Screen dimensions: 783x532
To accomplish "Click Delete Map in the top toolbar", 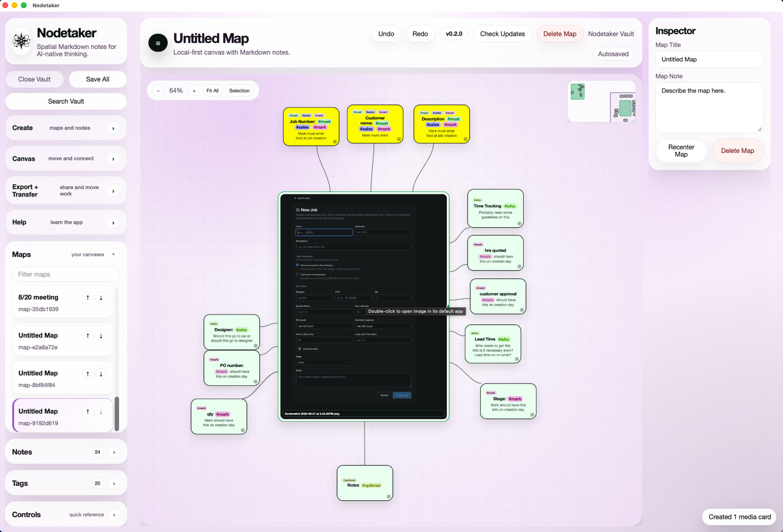I will pyautogui.click(x=560, y=34).
